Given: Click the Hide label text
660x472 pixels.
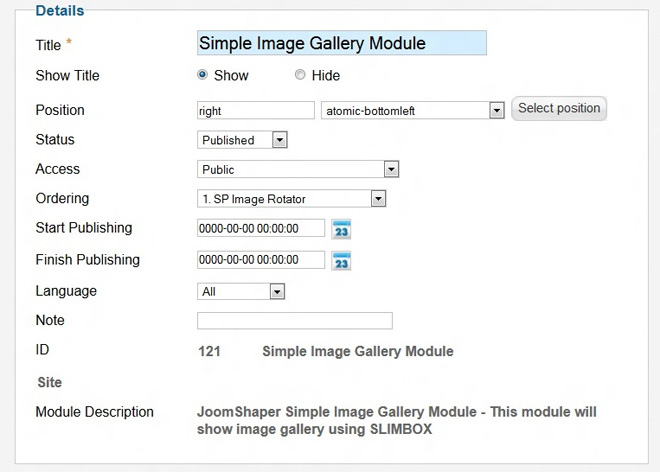Looking at the screenshot, I should [x=326, y=76].
